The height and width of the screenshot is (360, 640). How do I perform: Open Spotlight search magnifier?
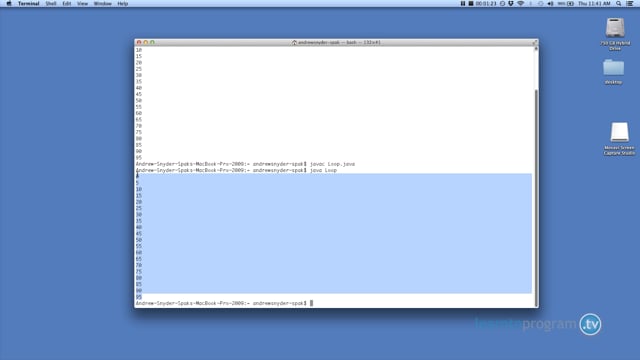point(619,3)
